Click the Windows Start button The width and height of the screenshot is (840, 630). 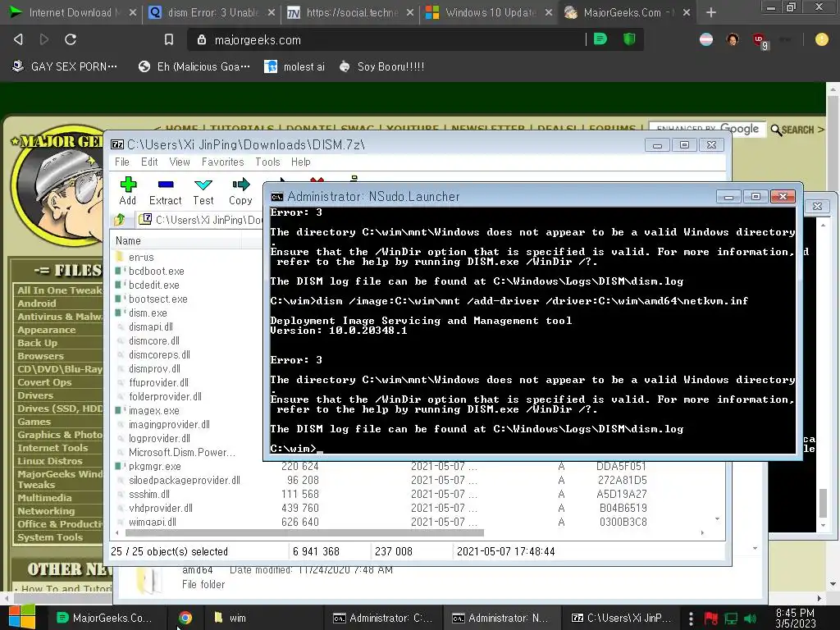point(21,618)
